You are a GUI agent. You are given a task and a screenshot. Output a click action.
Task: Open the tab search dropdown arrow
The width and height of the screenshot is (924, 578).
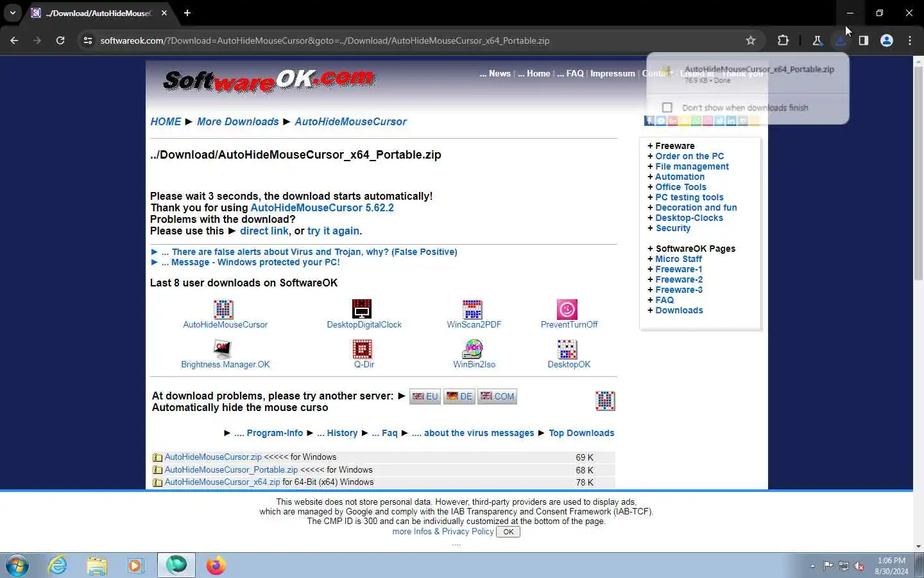coord(13,13)
